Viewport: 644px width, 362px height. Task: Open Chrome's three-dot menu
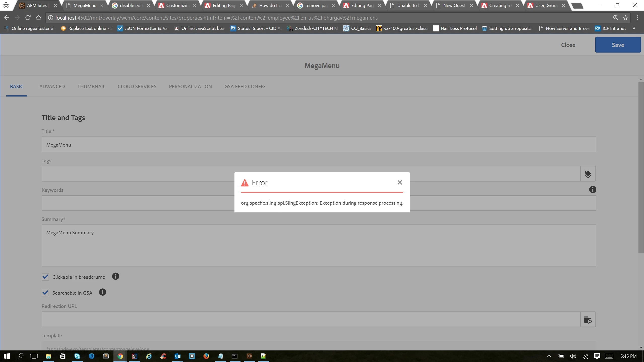[637, 18]
